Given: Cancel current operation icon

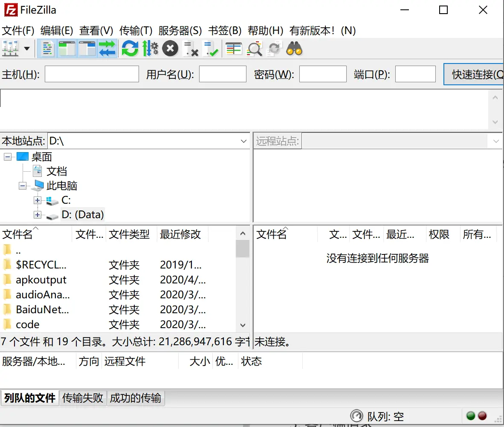Looking at the screenshot, I should 170,49.
